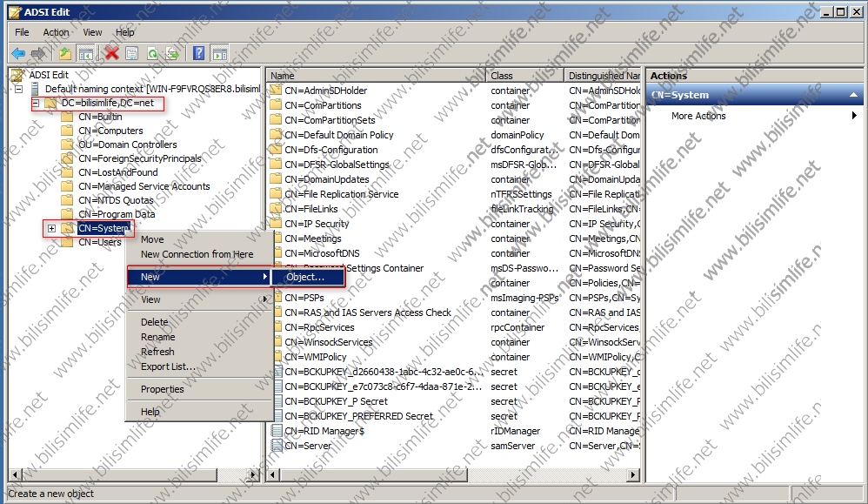Open the View submenu in context menu

(198, 299)
